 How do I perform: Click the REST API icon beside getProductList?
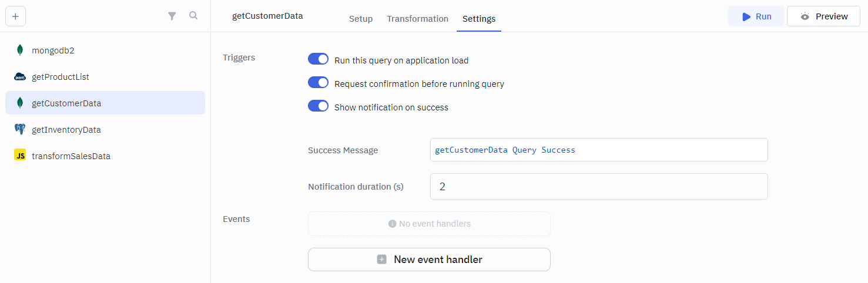pos(20,77)
